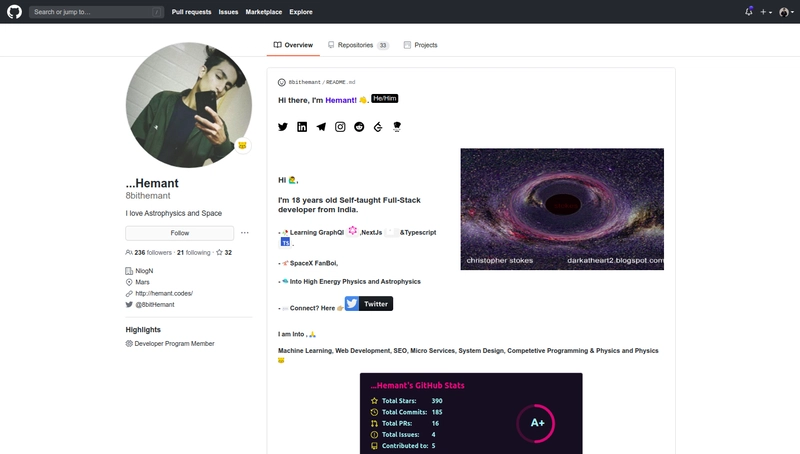The height and width of the screenshot is (454, 800).
Task: Click the Mars location text
Action: click(142, 282)
